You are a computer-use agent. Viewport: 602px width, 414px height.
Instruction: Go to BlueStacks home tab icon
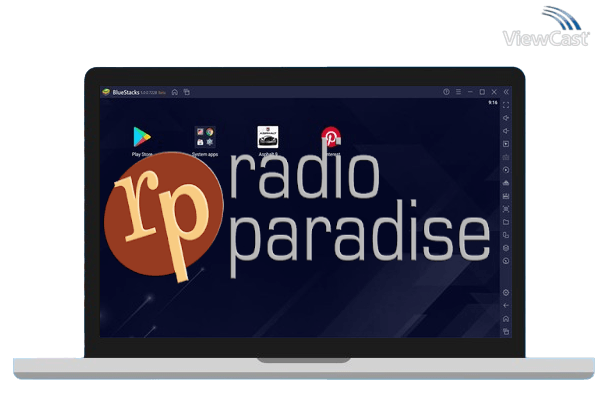[x=175, y=92]
